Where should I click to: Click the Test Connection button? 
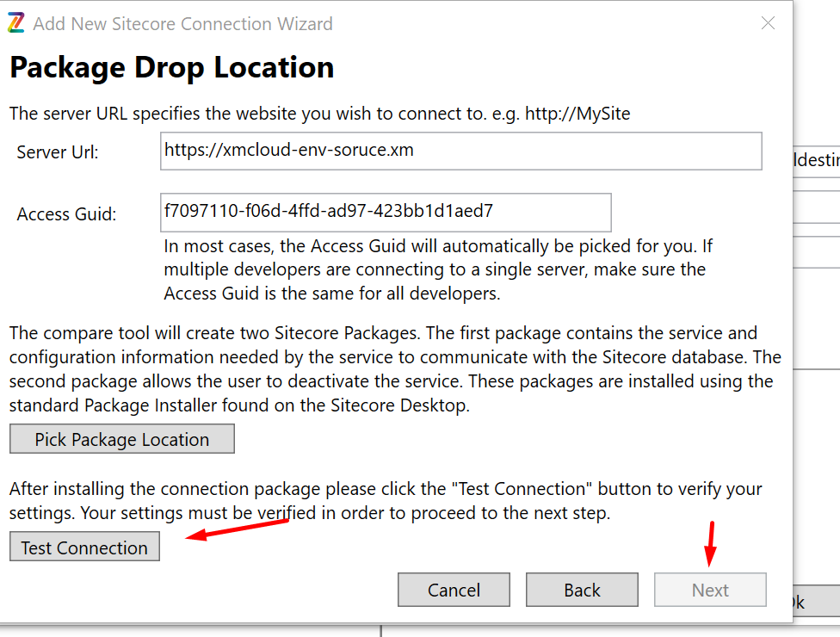pyautogui.click(x=84, y=547)
